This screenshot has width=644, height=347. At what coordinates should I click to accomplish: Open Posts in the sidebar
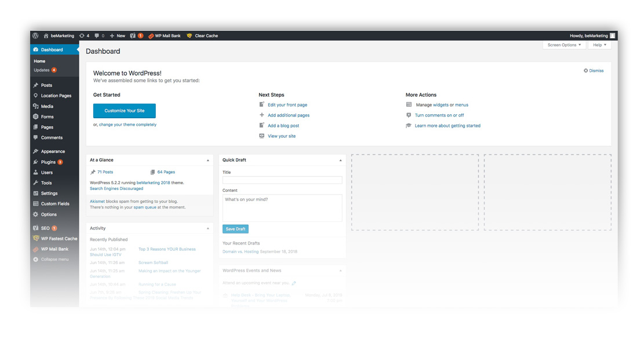click(46, 85)
